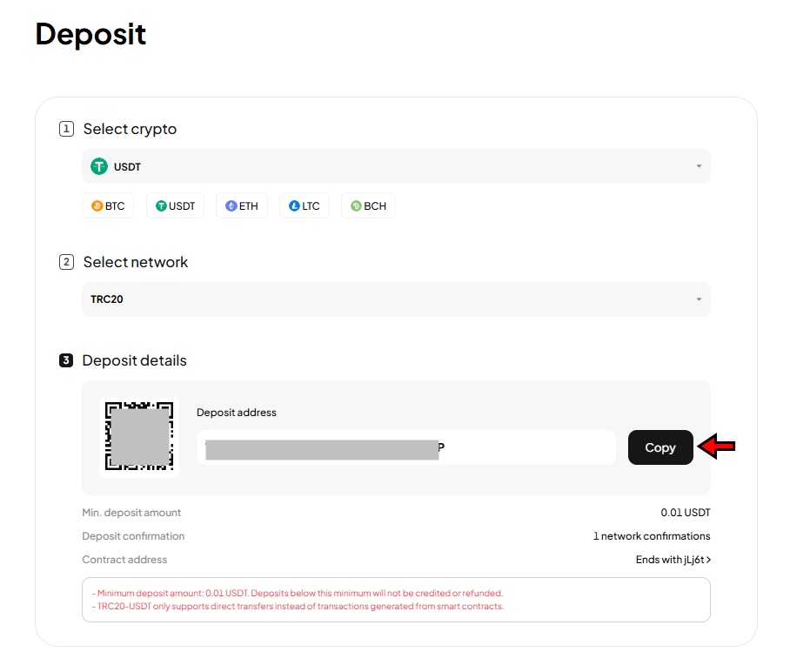Copy the deposit address
The height and width of the screenshot is (672, 790).
coord(660,447)
